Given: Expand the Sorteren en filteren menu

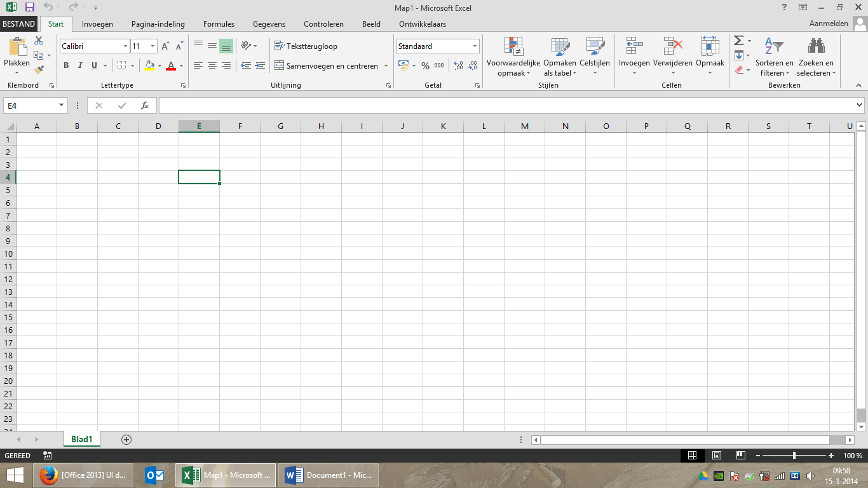Looking at the screenshot, I should pyautogui.click(x=774, y=57).
